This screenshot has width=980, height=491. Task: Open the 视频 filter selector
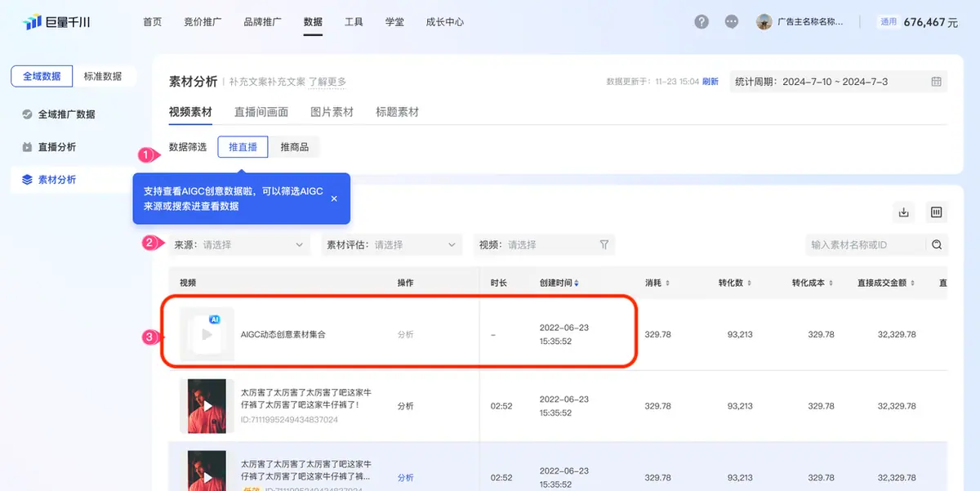coord(544,244)
